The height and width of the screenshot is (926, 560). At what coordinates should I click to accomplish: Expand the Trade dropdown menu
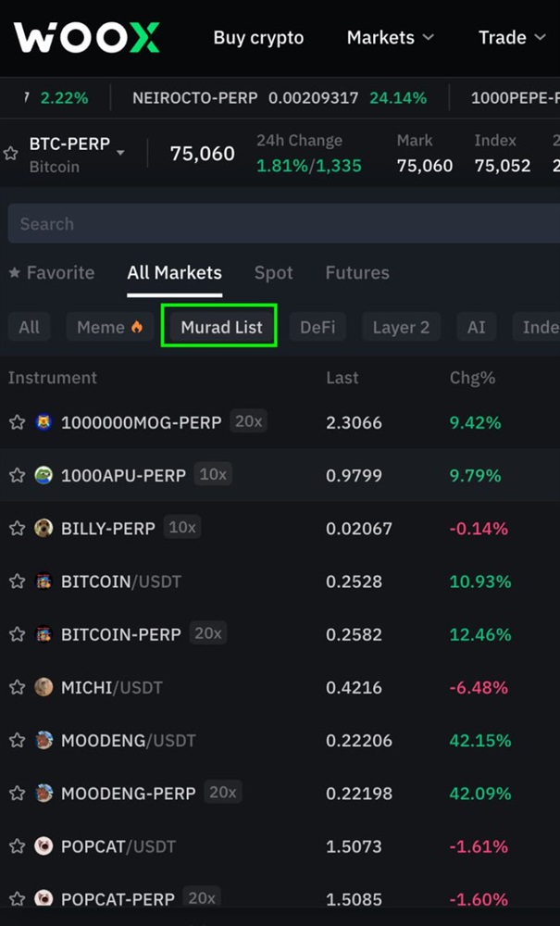[x=512, y=38]
